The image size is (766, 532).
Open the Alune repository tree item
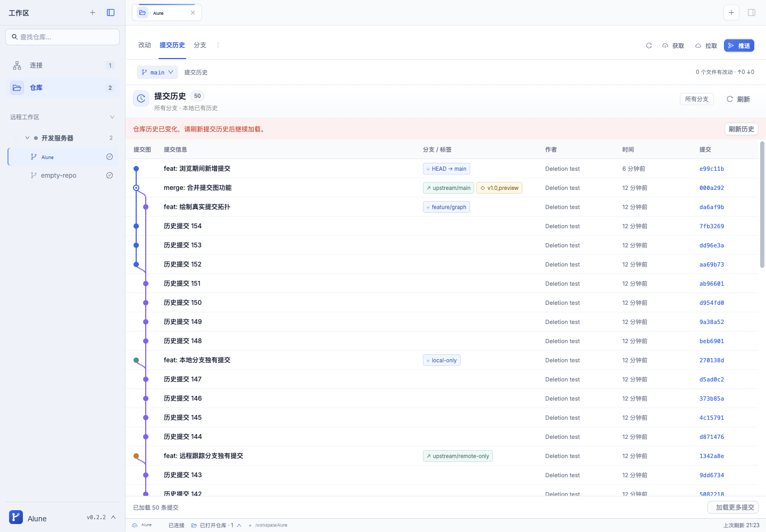coord(64,157)
